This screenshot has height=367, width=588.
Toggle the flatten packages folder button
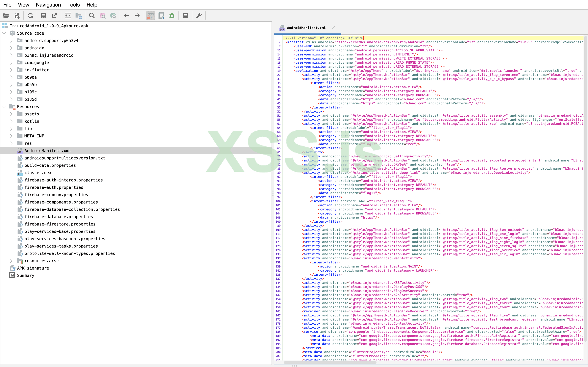click(78, 16)
